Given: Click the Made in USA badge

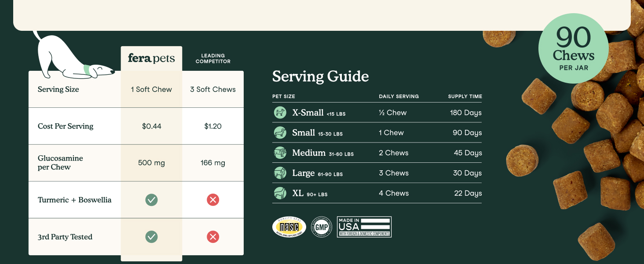Looking at the screenshot, I should coord(364,227).
